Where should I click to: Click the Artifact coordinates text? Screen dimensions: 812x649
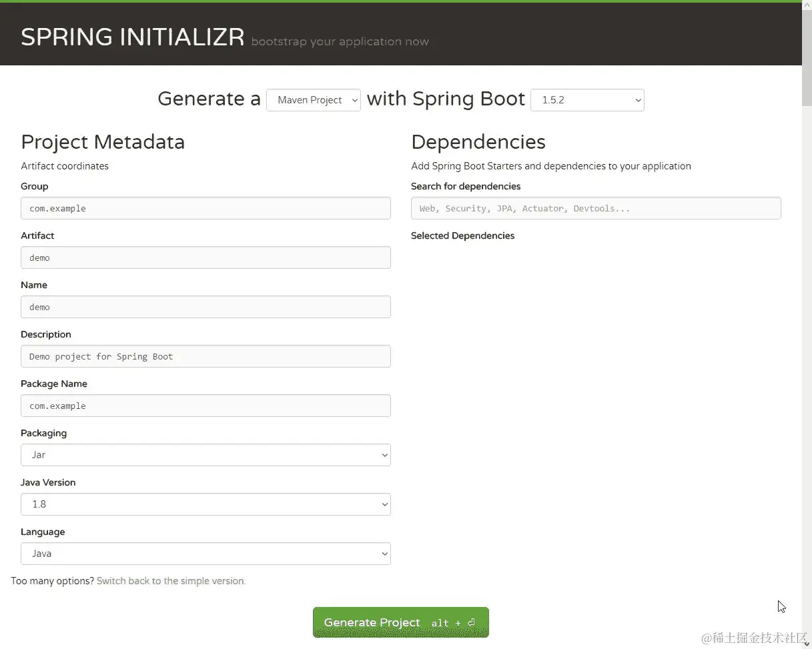(x=65, y=166)
